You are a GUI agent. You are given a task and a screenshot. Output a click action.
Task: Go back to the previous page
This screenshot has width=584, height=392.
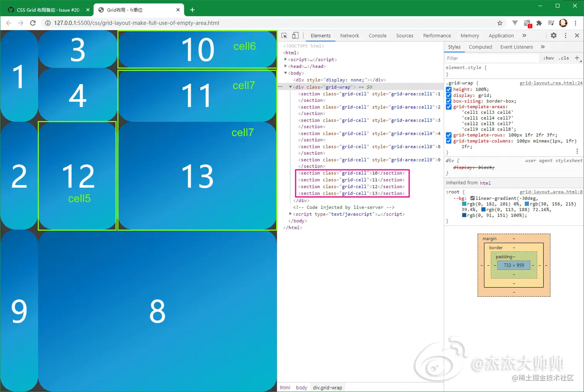pyautogui.click(x=9, y=23)
